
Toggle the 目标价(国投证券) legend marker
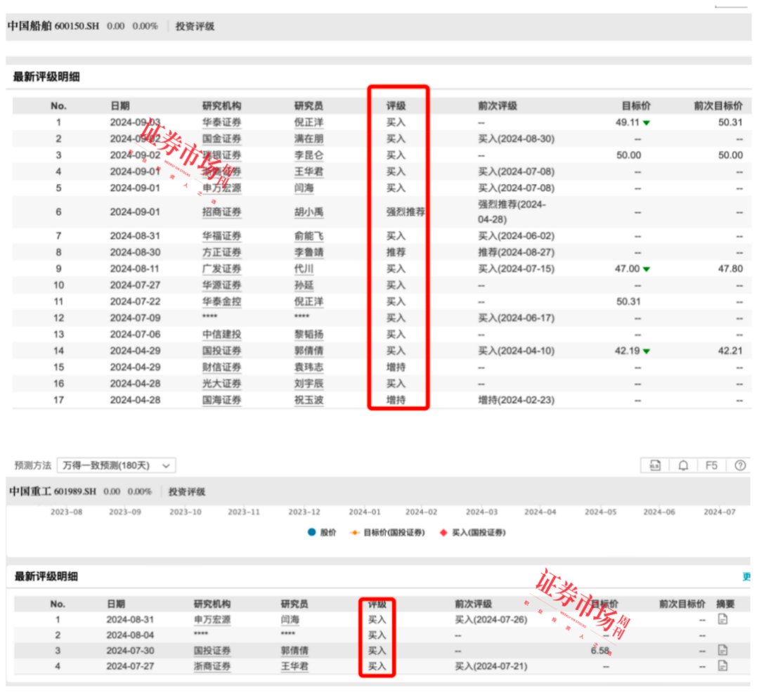[355, 533]
